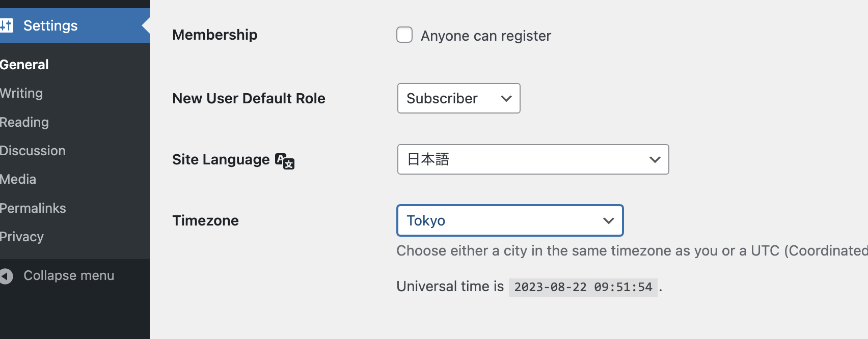
Task: Open the New User Default Role dropdown
Action: point(458,98)
